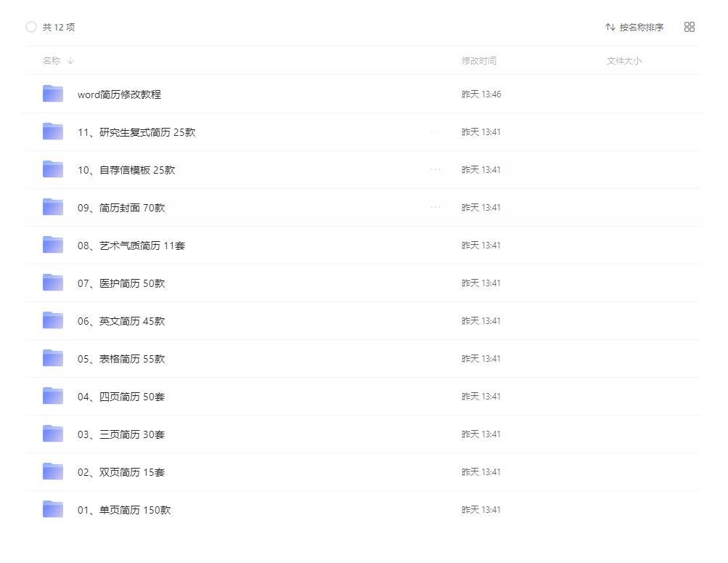This screenshot has width=728, height=563.
Task: Click the 名称 column header label
Action: (x=52, y=60)
